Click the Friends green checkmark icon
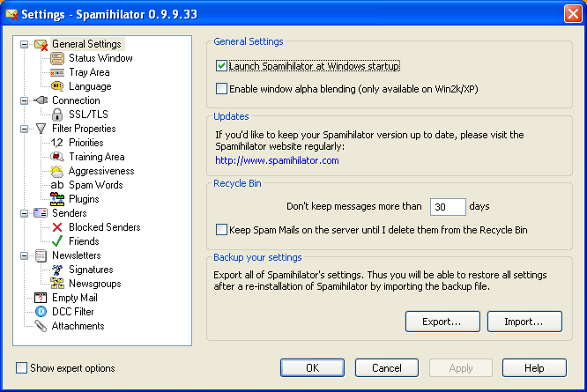 pos(57,241)
